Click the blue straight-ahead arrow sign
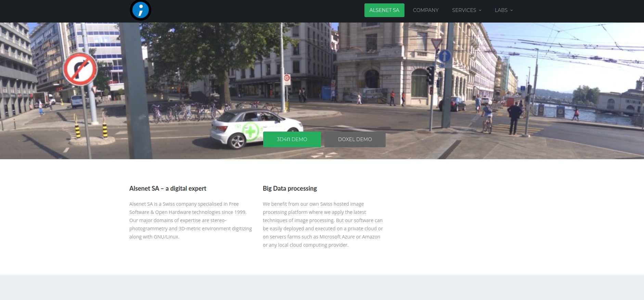 (445, 56)
